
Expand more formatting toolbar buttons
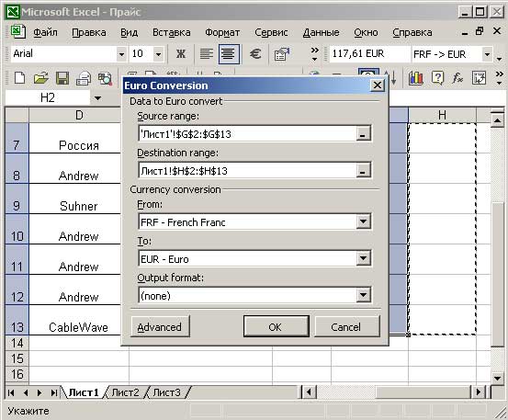314,54
